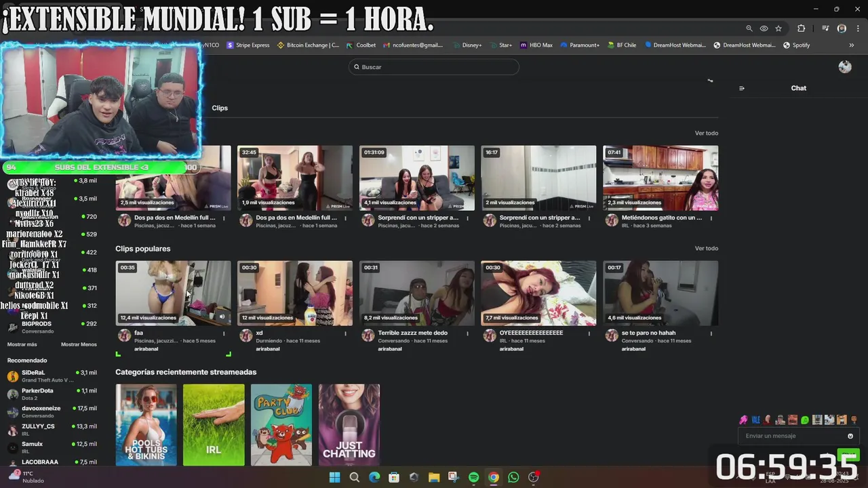Open Samulx recommended channel

pos(52,447)
